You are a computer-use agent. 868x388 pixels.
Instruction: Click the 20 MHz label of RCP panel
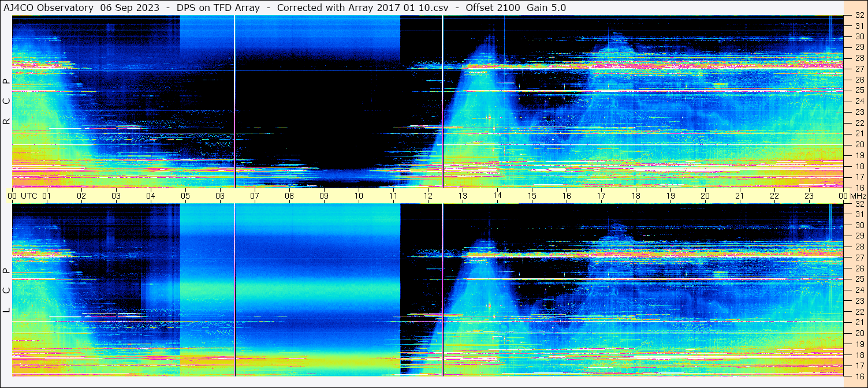[859, 144]
